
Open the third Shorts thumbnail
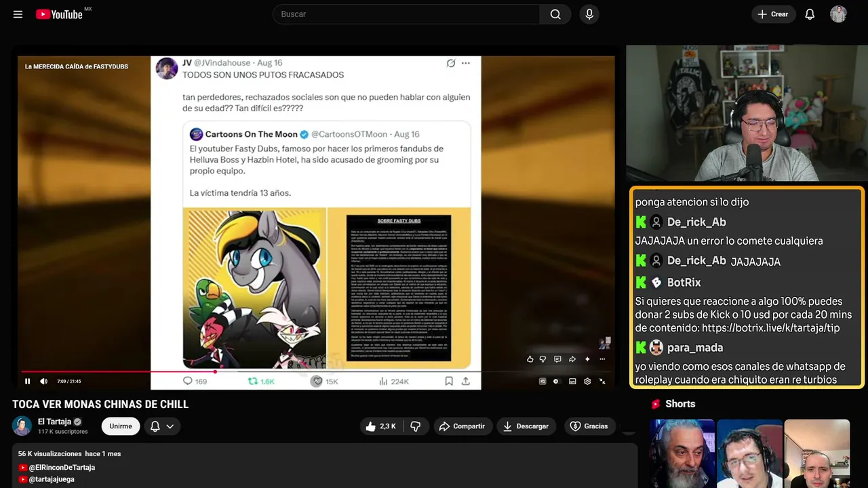[x=816, y=453]
